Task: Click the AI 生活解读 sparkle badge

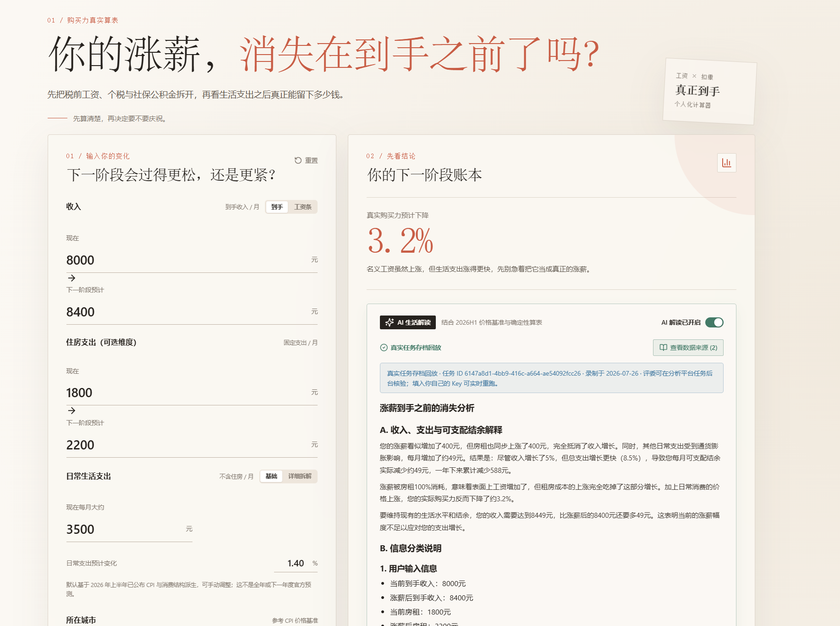Action: 407,322
